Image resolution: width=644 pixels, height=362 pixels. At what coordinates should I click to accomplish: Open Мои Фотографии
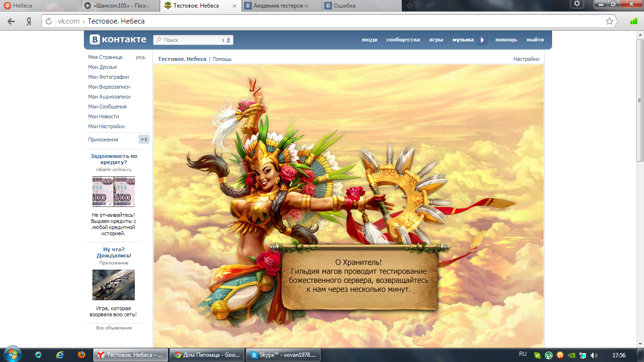pos(108,77)
